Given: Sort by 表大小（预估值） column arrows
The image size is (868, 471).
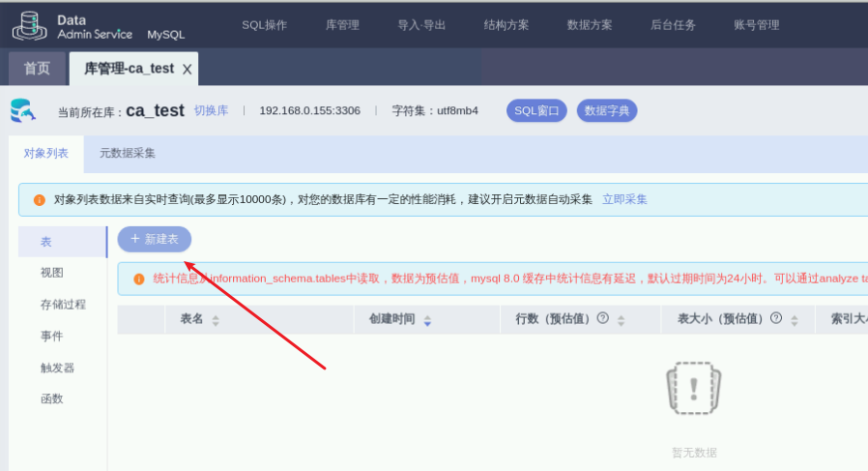Looking at the screenshot, I should pos(795,320).
